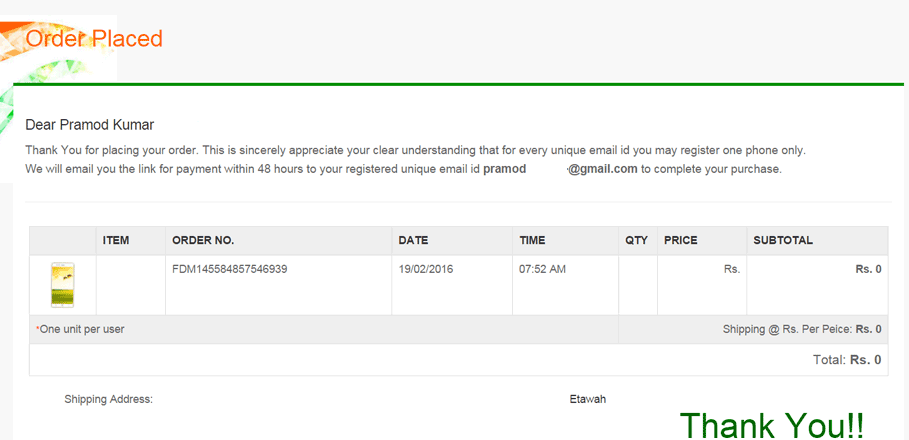Select order number FDM145584857546939
909x440 pixels.
click(230, 269)
